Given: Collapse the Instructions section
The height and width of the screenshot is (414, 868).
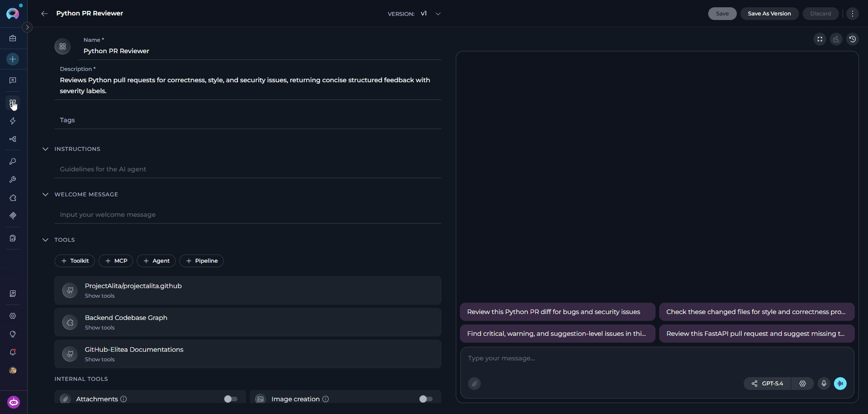Looking at the screenshot, I should 45,149.
